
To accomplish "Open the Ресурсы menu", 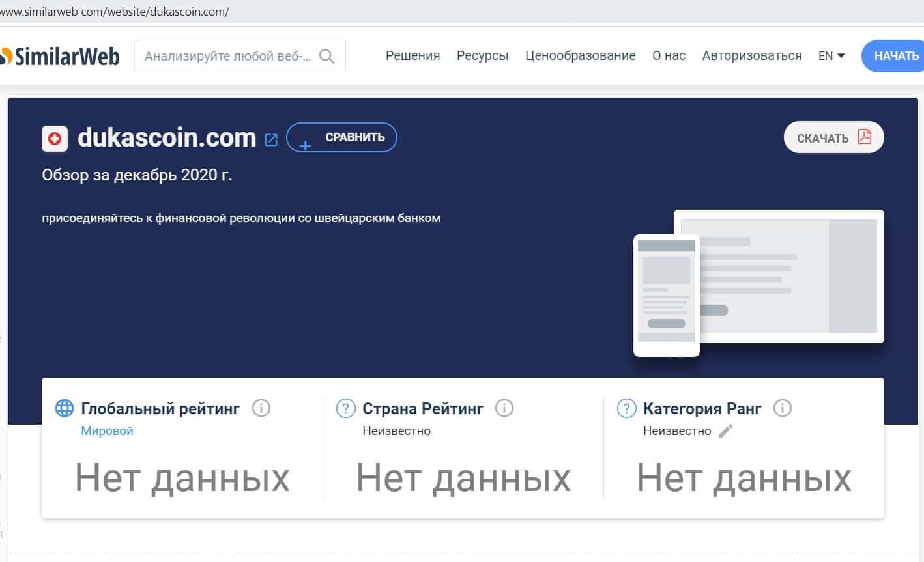I will click(483, 56).
